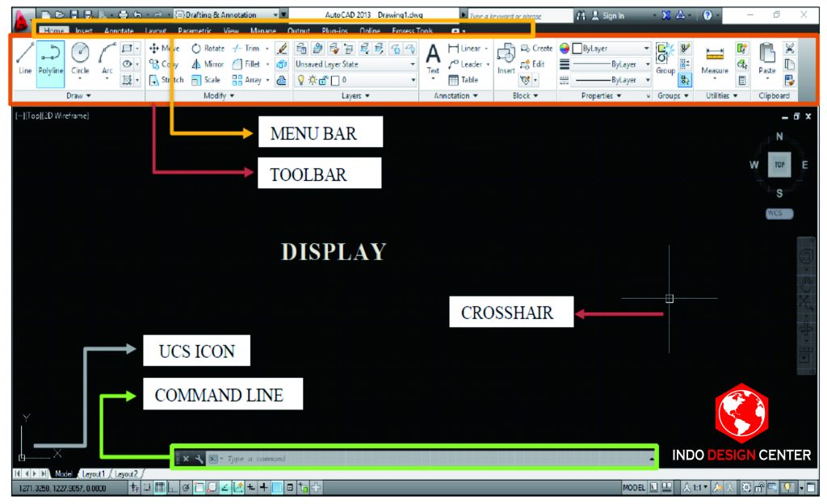The height and width of the screenshot is (504, 827).
Task: Click the color wheel icon in Properties
Action: (565, 48)
